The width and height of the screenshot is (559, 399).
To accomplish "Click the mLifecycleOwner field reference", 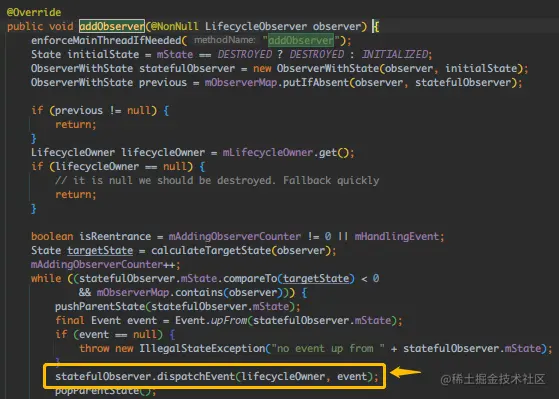I will (x=268, y=153).
